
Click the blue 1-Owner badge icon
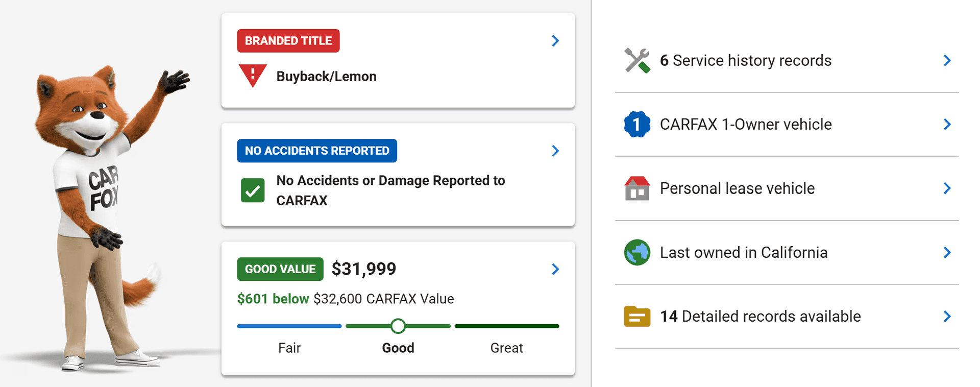tap(637, 124)
